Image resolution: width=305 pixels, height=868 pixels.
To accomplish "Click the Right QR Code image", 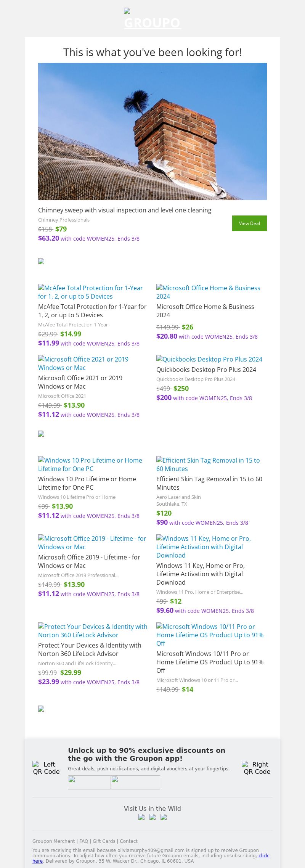I will pyautogui.click(x=257, y=768).
